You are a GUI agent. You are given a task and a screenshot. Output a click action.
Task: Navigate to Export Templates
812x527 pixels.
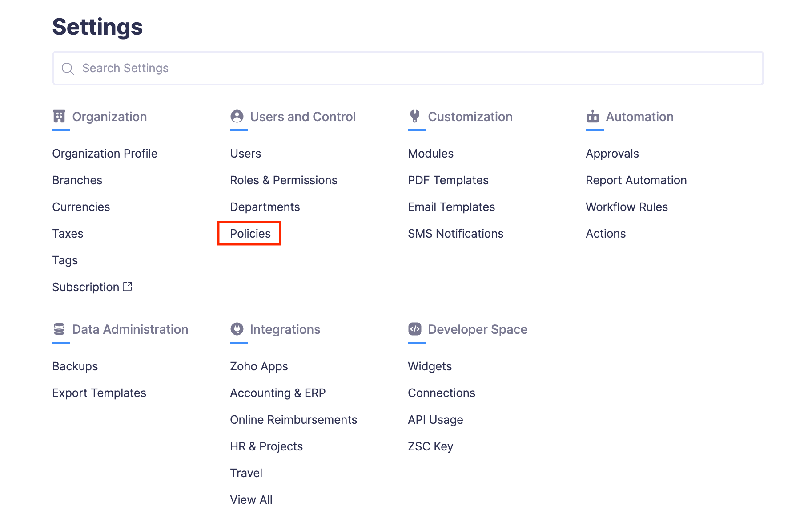pos(99,393)
